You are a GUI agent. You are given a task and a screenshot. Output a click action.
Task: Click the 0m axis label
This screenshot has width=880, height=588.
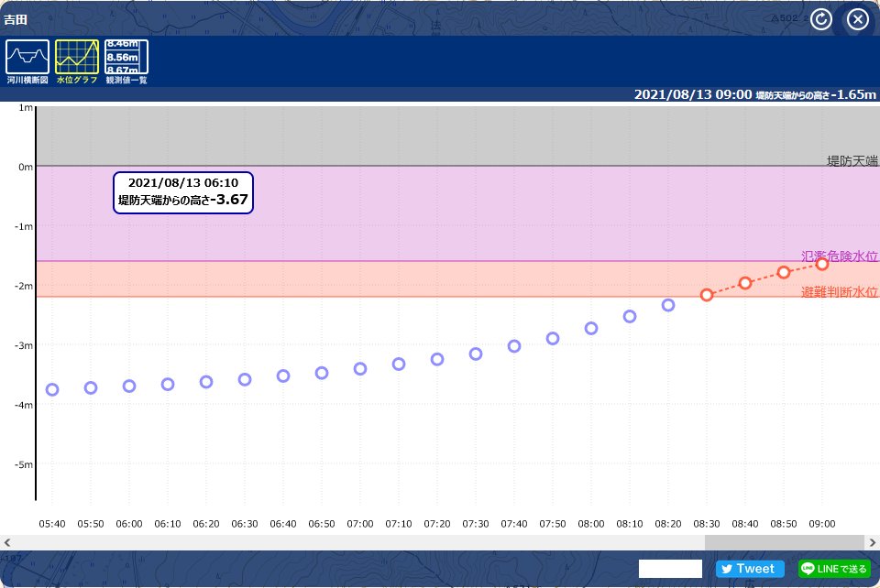26,167
